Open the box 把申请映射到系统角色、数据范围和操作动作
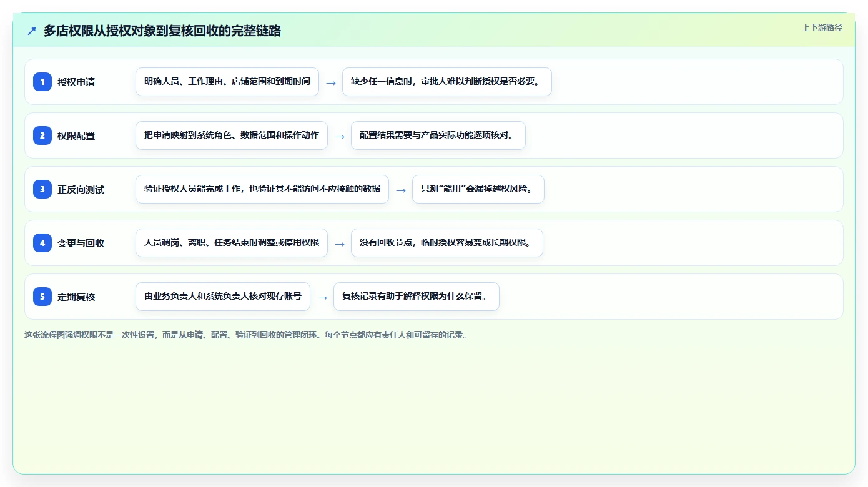This screenshot has width=868, height=487. click(232, 135)
